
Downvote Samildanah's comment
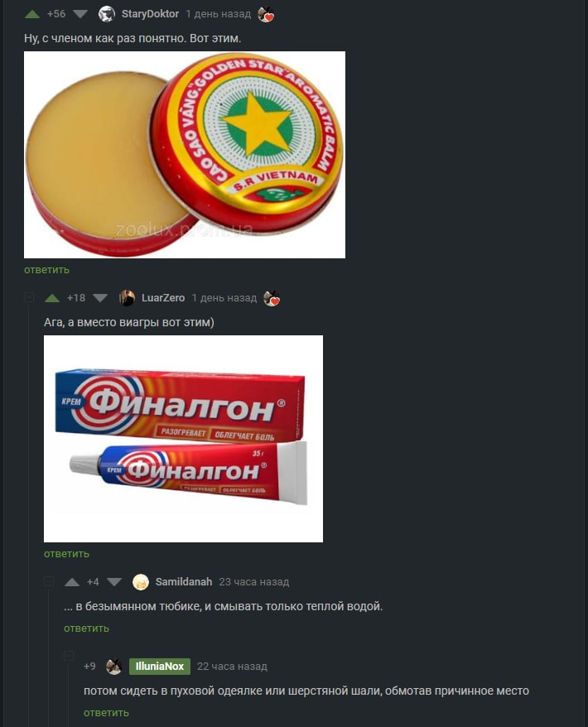(114, 582)
